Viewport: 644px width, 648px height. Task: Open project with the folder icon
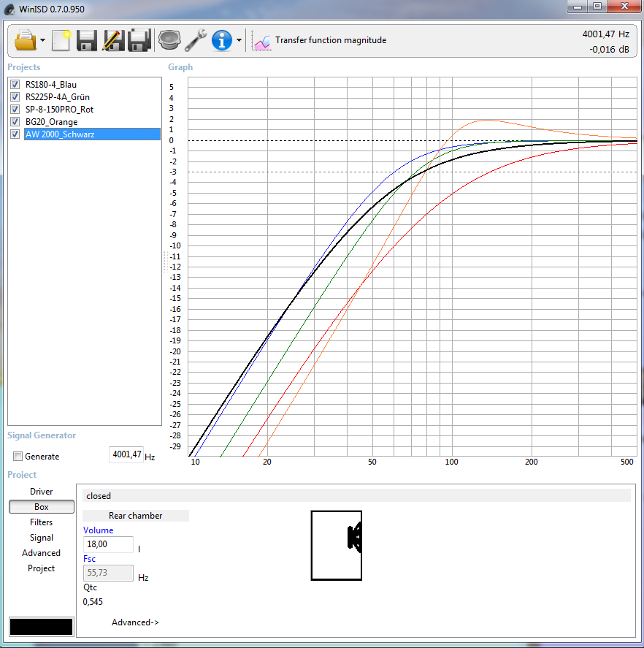[x=25, y=39]
